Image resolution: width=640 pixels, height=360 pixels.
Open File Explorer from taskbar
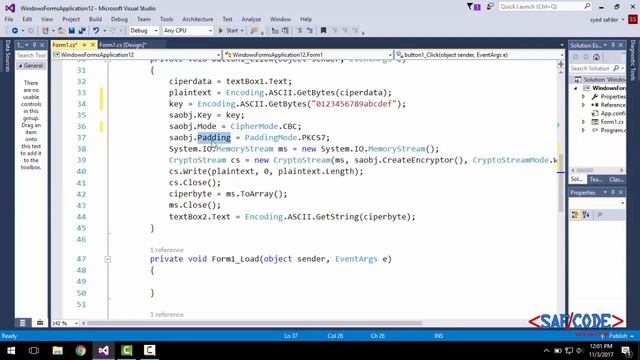click(x=57, y=351)
